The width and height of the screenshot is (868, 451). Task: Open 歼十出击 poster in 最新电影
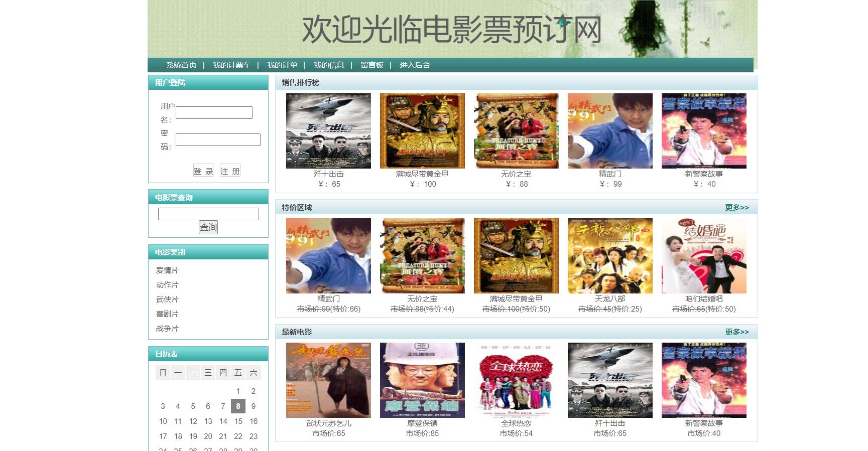(610, 380)
